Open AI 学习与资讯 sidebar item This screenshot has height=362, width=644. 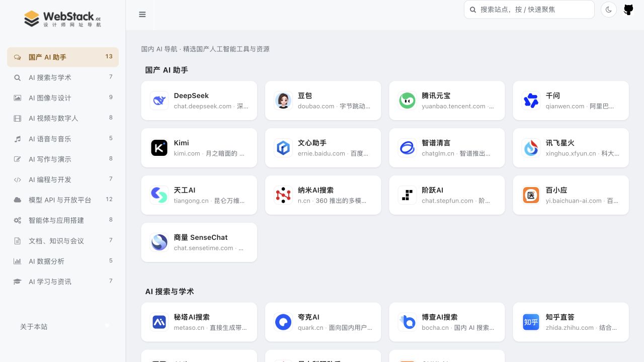[x=63, y=282]
